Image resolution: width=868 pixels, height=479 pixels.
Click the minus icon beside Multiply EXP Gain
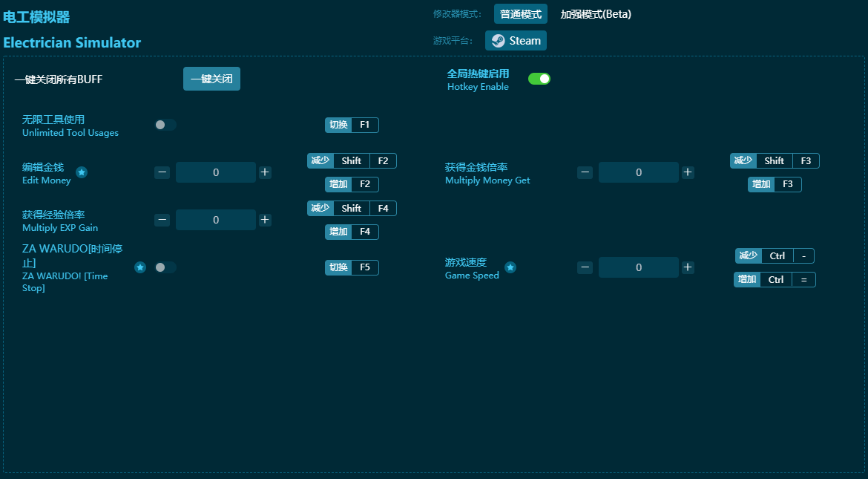point(162,220)
